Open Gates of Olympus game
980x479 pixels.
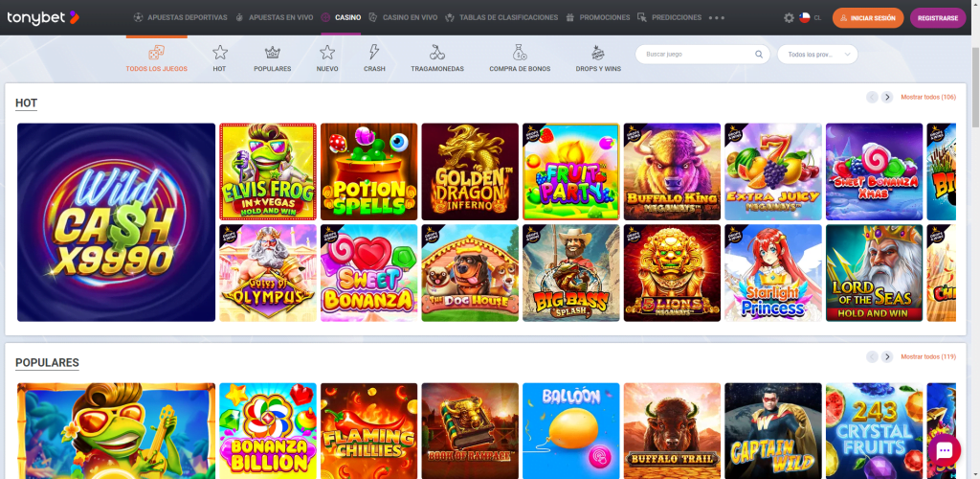268,273
